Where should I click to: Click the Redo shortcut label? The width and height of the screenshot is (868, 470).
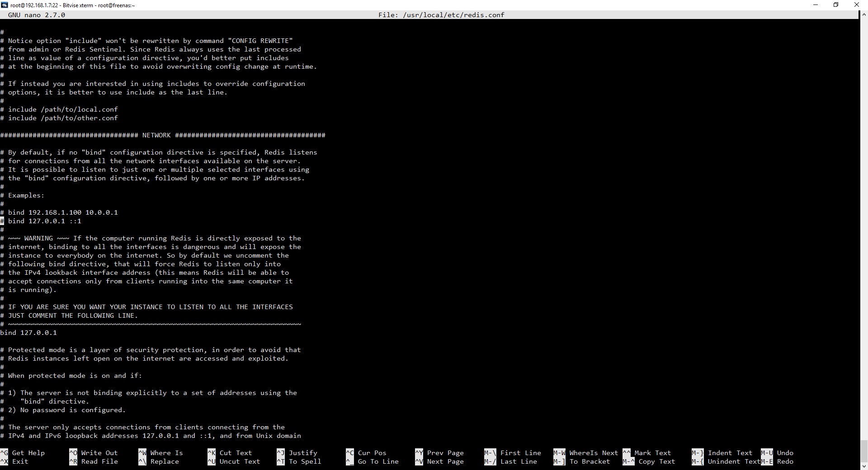point(785,461)
